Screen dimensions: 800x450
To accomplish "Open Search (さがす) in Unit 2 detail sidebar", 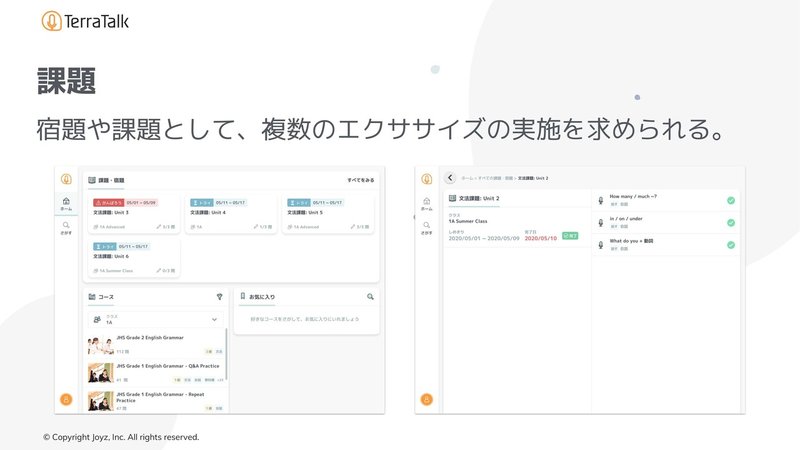I will click(427, 228).
